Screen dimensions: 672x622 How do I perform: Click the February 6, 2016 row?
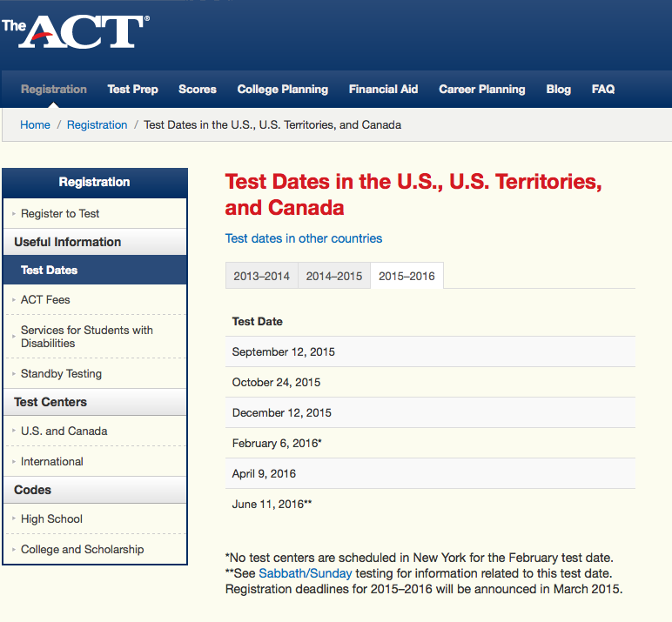point(430,443)
